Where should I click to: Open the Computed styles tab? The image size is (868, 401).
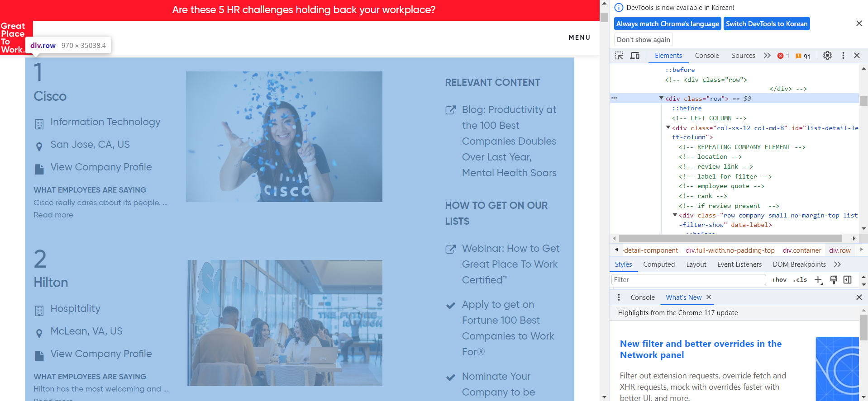(659, 264)
